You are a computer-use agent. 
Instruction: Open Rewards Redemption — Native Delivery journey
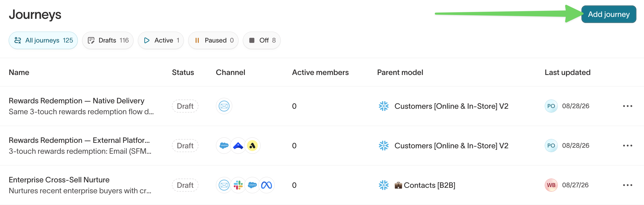[76, 101]
